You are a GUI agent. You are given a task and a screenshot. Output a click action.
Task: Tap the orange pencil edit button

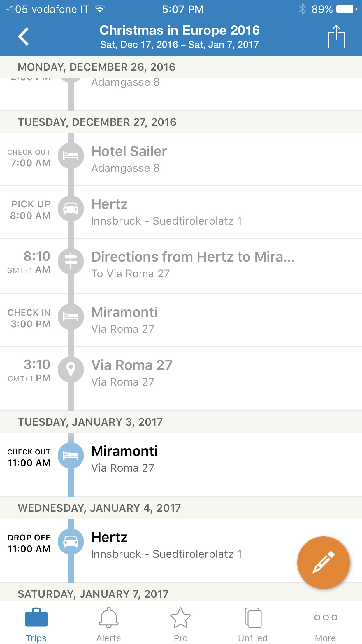pyautogui.click(x=324, y=562)
